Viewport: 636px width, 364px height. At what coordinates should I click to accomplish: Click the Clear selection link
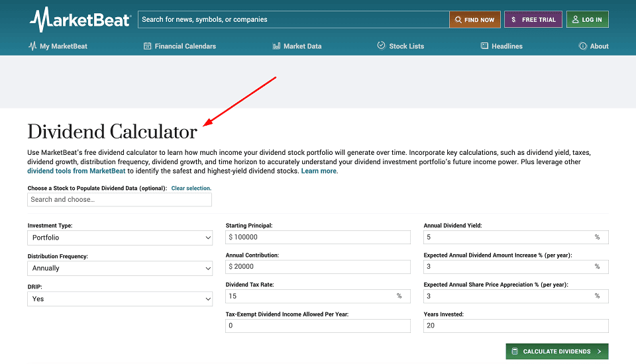point(191,188)
